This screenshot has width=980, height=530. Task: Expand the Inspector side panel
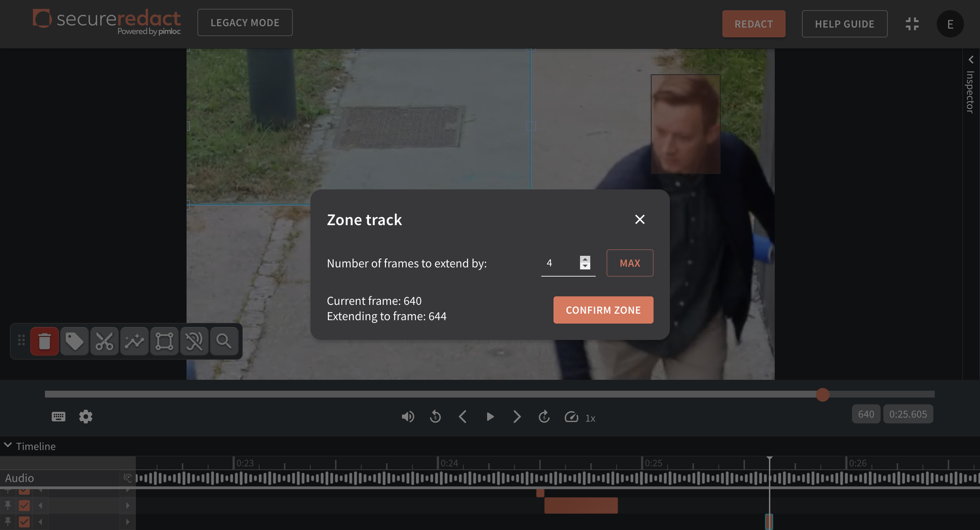[971, 60]
